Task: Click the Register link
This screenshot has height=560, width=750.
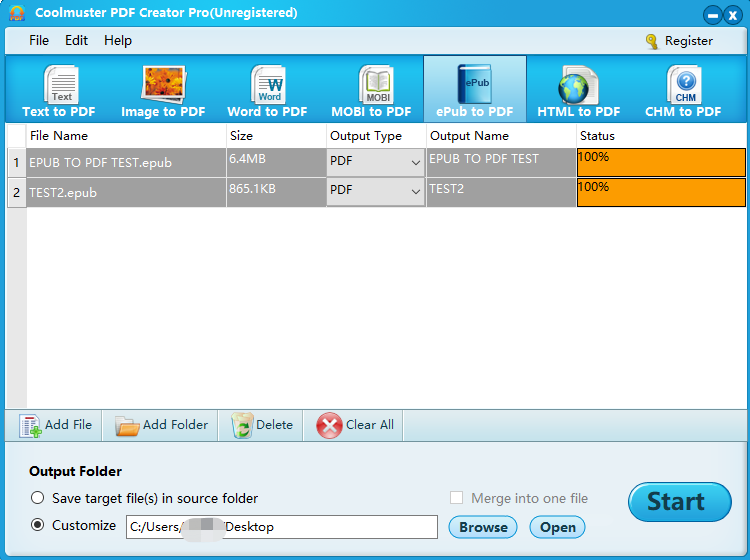Action: [689, 41]
